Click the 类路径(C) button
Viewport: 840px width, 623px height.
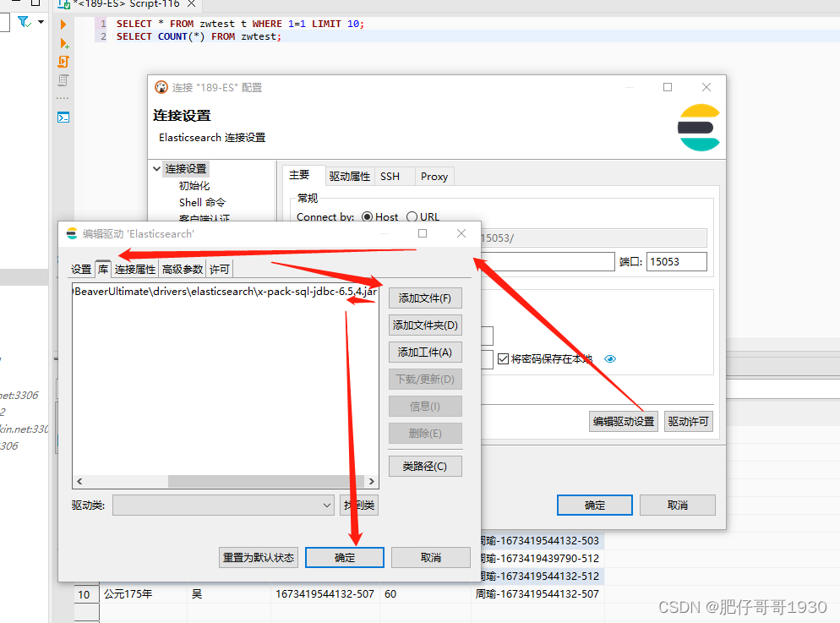[x=425, y=467]
